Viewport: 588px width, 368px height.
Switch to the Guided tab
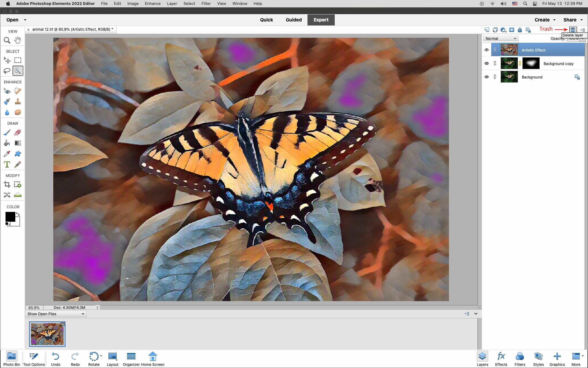coord(293,20)
